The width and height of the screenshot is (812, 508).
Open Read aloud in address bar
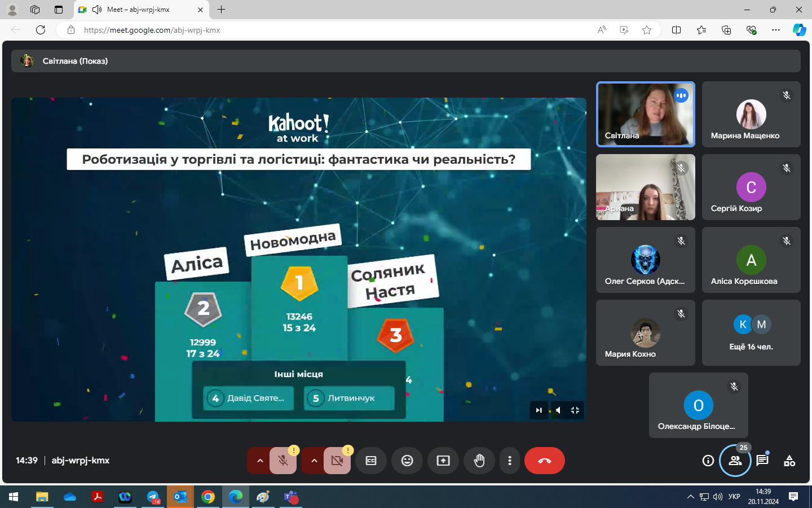tap(602, 30)
